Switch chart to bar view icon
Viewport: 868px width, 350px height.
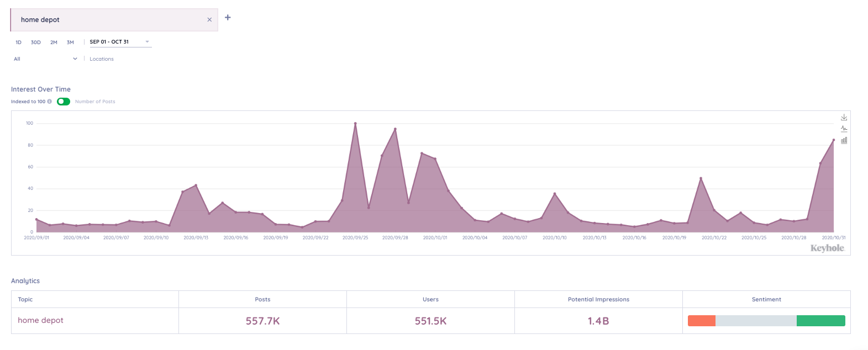click(x=844, y=140)
